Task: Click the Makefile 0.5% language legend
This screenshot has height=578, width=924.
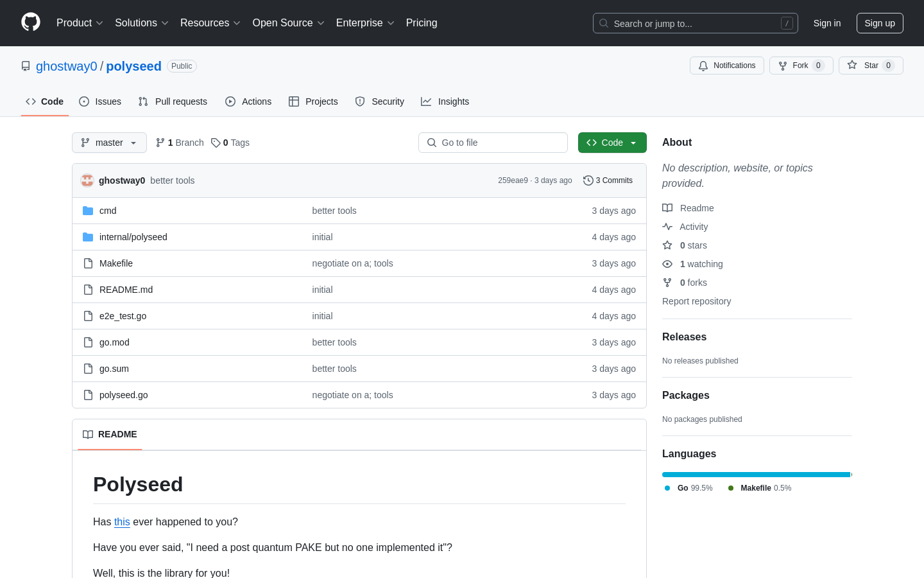Action: click(x=759, y=488)
